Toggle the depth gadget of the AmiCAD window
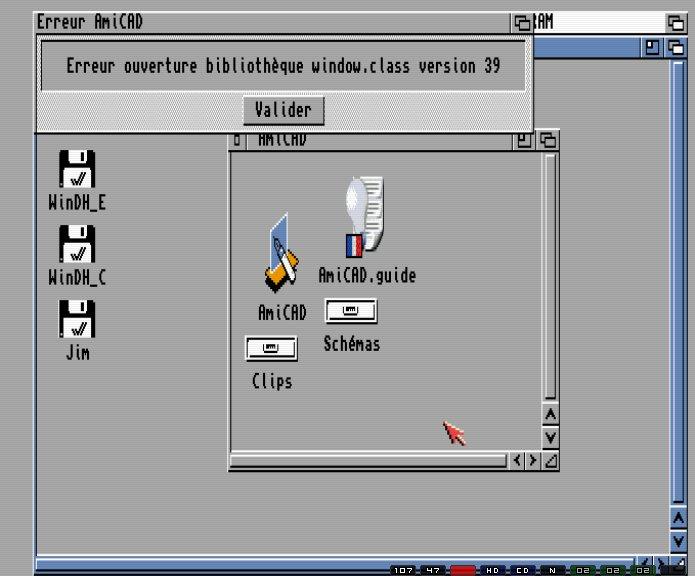This screenshot has height=576, width=695. click(547, 141)
